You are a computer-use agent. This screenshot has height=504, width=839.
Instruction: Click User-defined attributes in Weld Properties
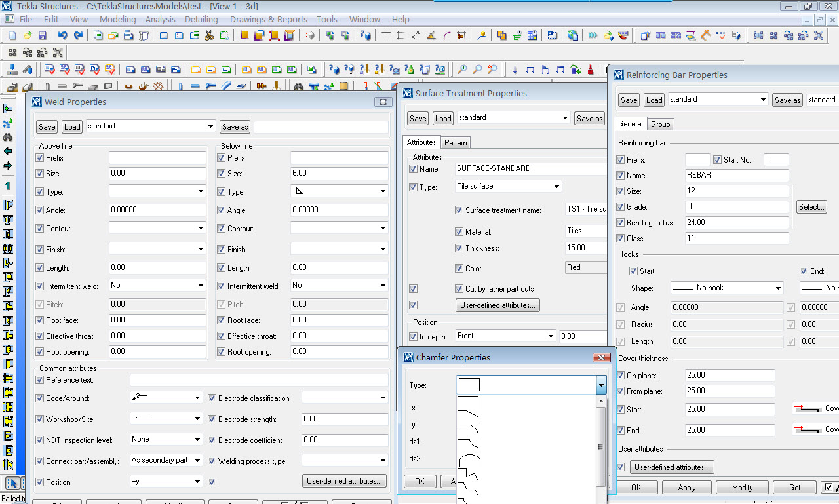[x=344, y=481]
